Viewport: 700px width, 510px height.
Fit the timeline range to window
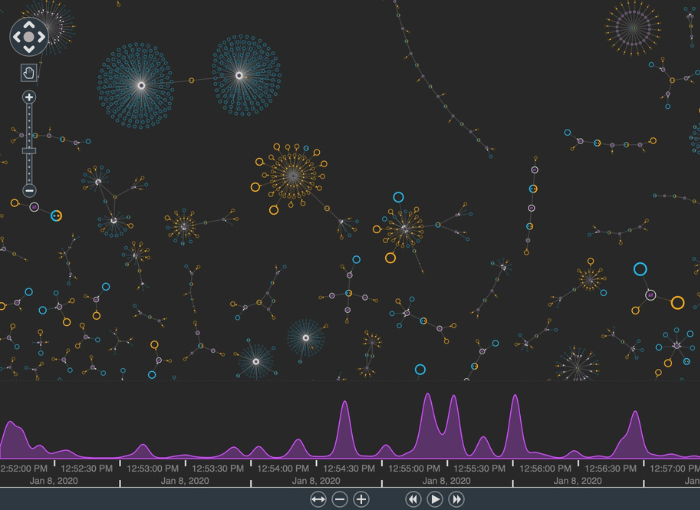(318, 498)
